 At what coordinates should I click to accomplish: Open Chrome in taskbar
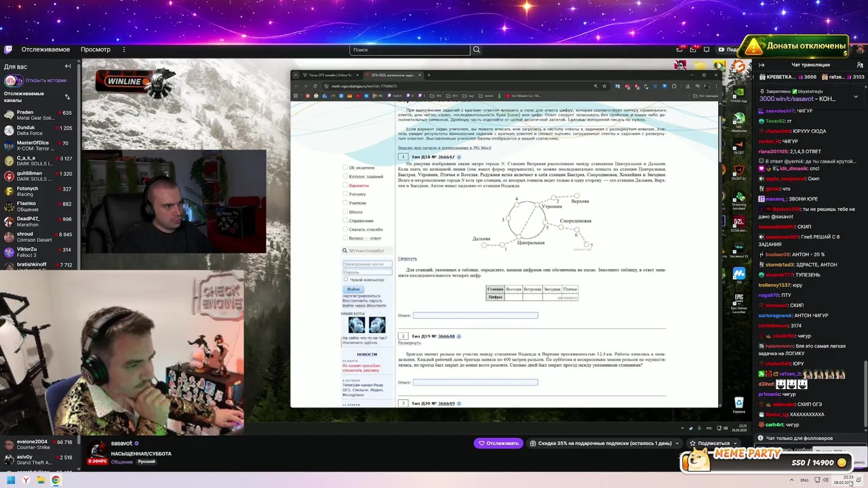[x=56, y=480]
